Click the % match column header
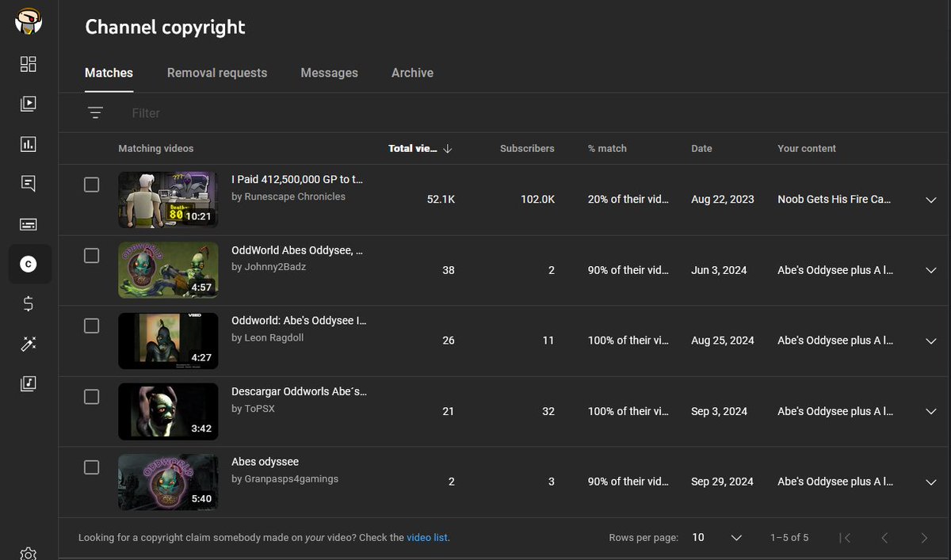The height and width of the screenshot is (560, 951). [607, 148]
